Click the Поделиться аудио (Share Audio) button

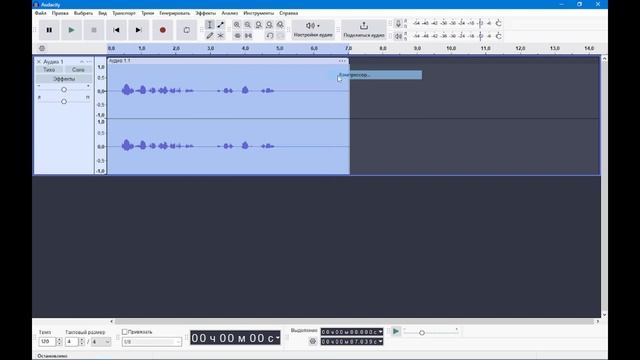364,30
